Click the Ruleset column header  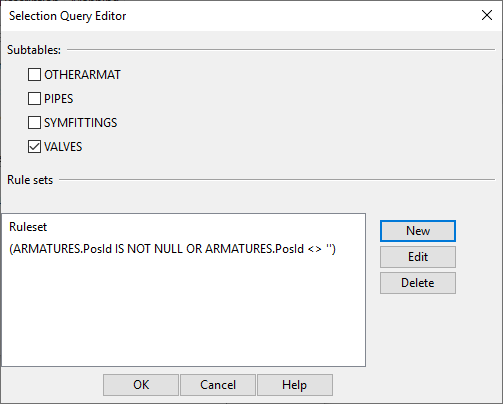[28, 227]
